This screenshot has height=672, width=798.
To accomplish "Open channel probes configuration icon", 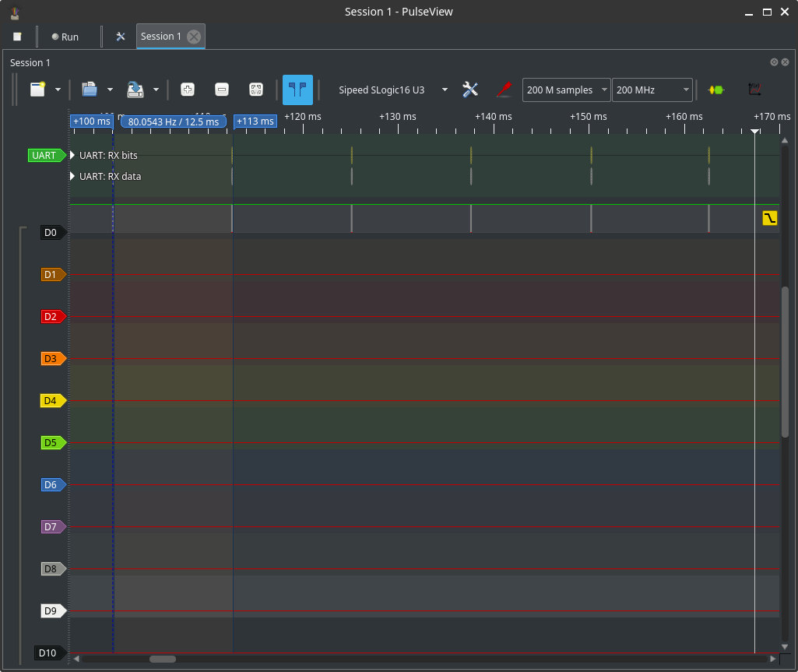I will [x=504, y=90].
